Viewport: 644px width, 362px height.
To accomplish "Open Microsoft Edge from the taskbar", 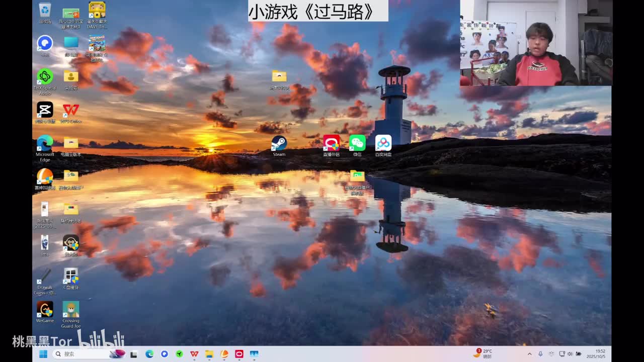I will point(149,354).
